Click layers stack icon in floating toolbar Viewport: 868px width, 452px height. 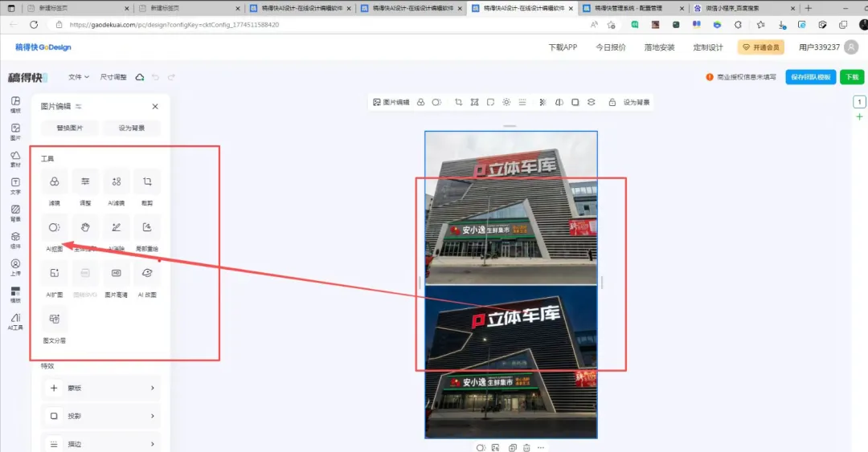592,102
